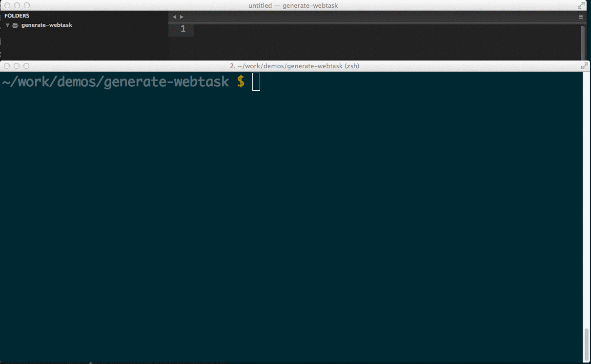Enter fullscreen in the terminal window
Image resolution: width=591 pixels, height=364 pixels.
pos(584,66)
